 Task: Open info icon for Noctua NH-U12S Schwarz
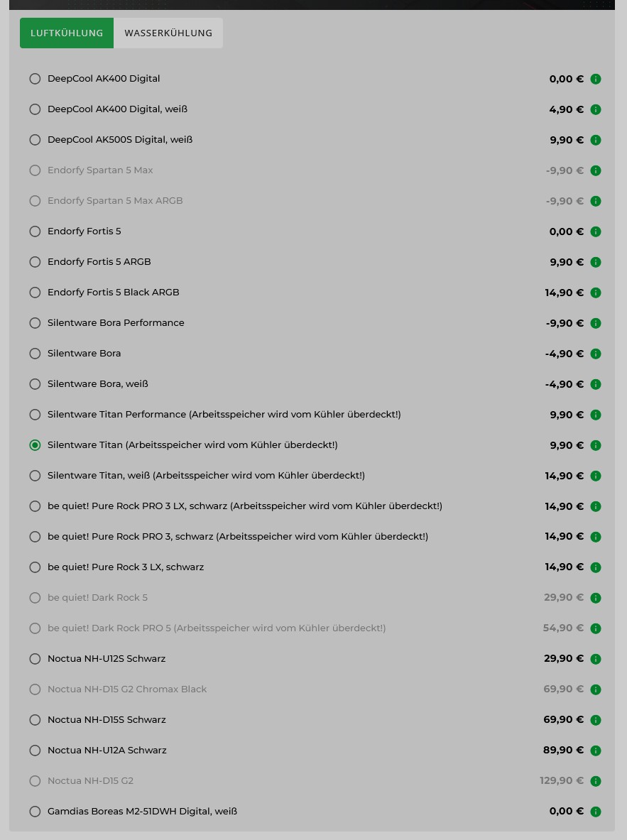[596, 659]
